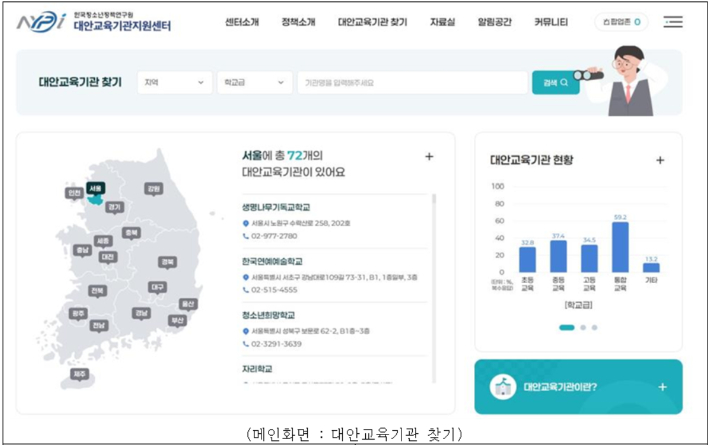Click the institution list scrollbar

(x=434, y=288)
